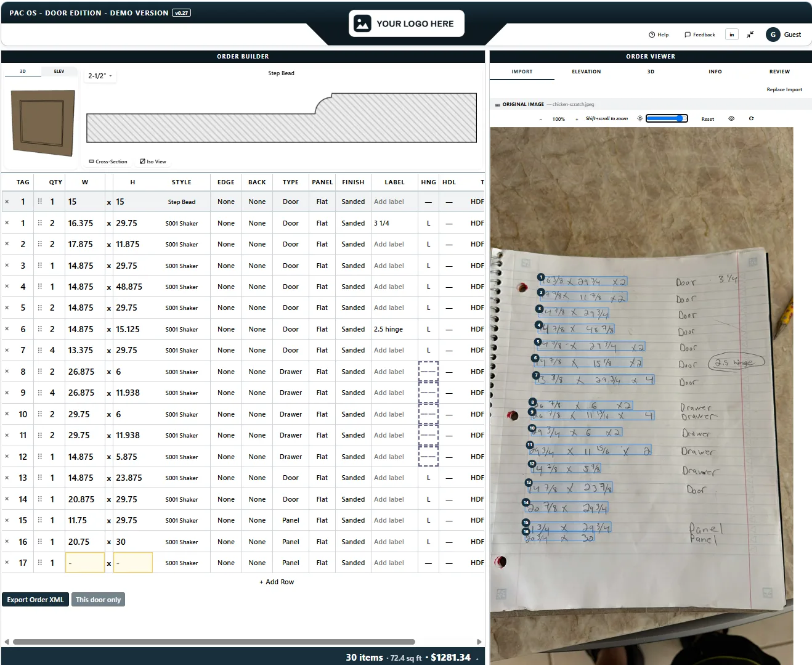The height and width of the screenshot is (665, 812).
Task: Toggle hinge L on tag 14 row
Action: pyautogui.click(x=428, y=499)
